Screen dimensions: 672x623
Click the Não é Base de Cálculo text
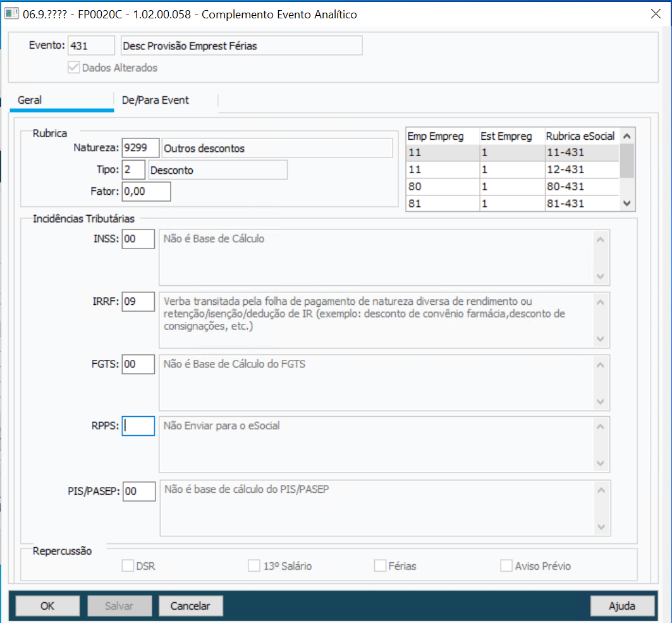coord(214,239)
